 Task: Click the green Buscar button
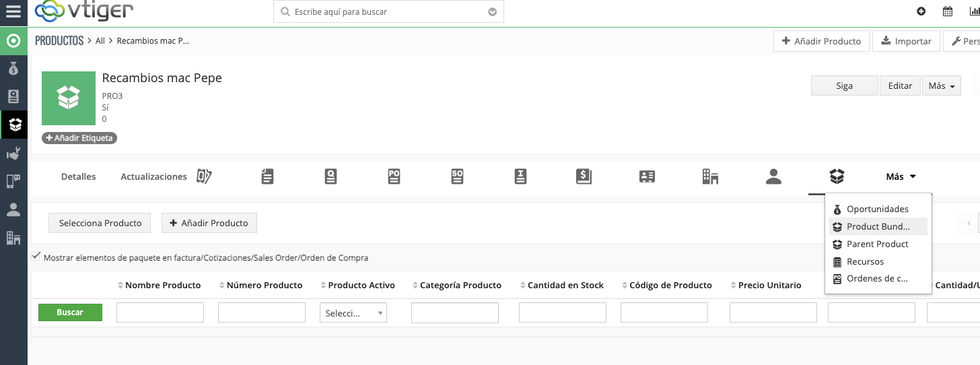(70, 312)
